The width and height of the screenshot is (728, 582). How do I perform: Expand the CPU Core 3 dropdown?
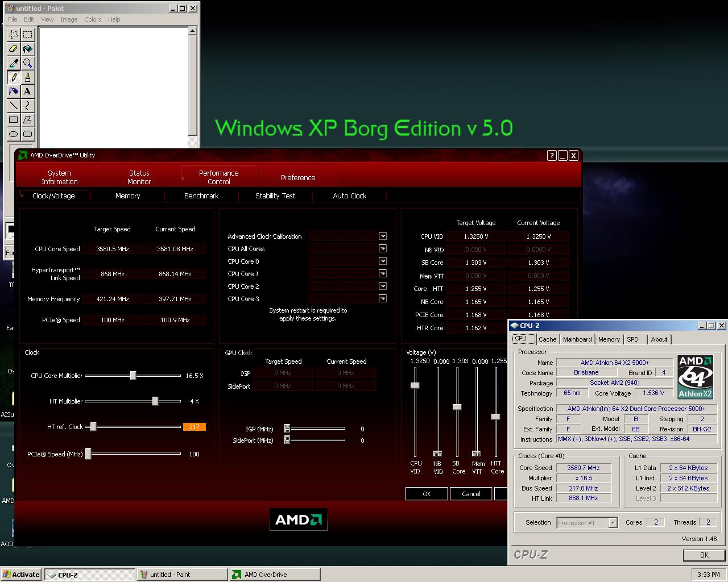tap(383, 298)
